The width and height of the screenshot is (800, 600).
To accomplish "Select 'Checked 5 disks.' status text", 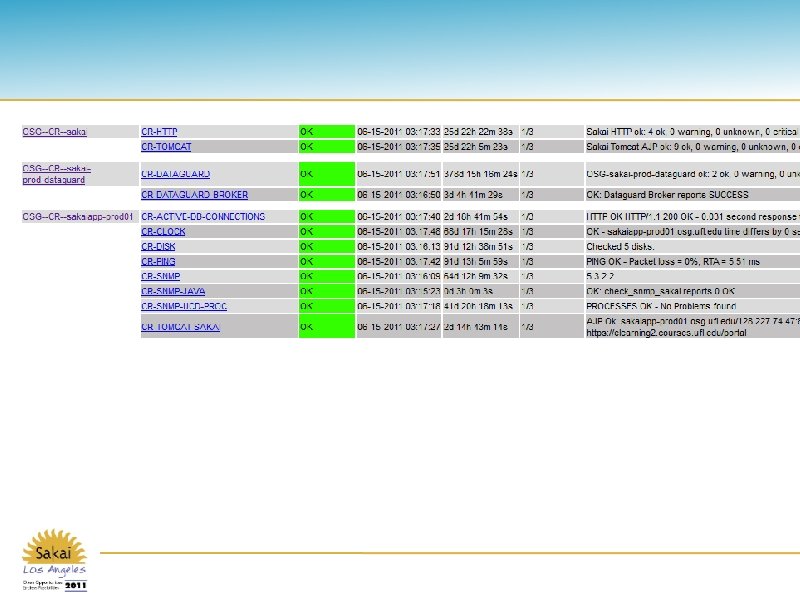I will [x=620, y=246].
